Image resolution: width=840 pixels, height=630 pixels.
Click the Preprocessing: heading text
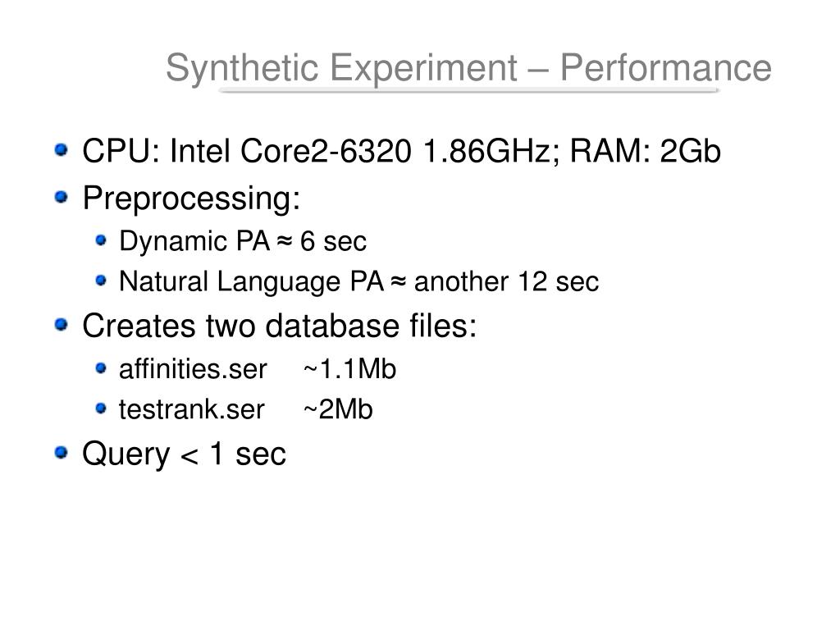click(x=191, y=199)
